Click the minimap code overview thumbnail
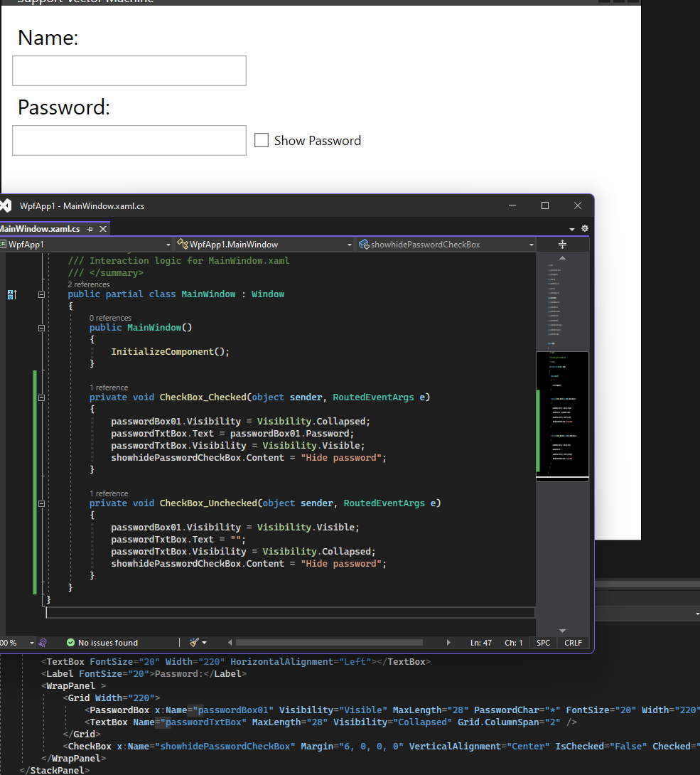This screenshot has height=775, width=700. coord(562,415)
